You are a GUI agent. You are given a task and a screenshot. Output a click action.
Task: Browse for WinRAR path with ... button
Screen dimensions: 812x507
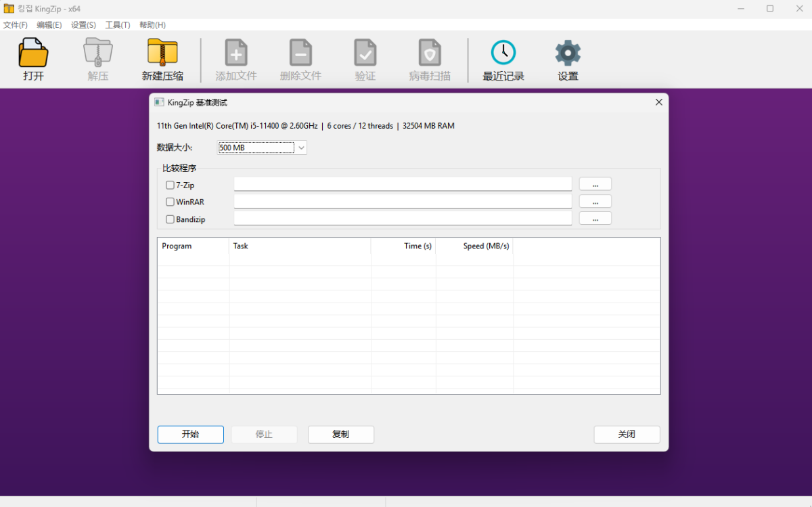[595, 201]
